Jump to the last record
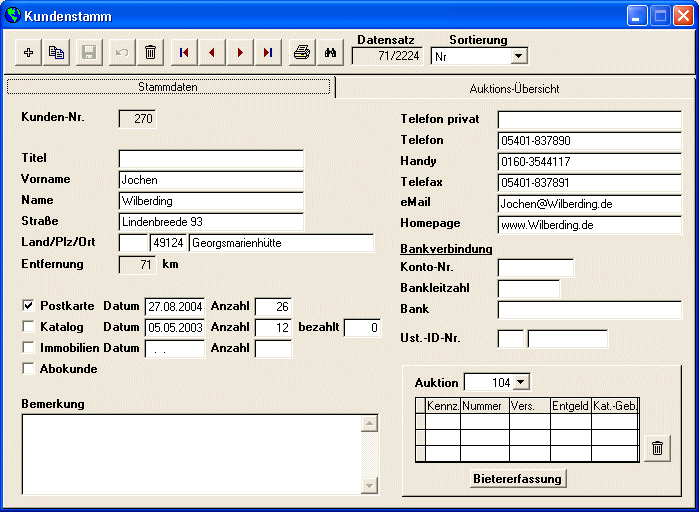The image size is (699, 512). 268,53
